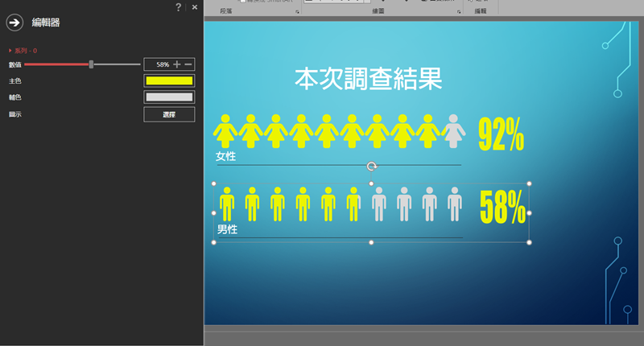
Task: Open the 段落 group dialog launcher
Action: pos(298,14)
